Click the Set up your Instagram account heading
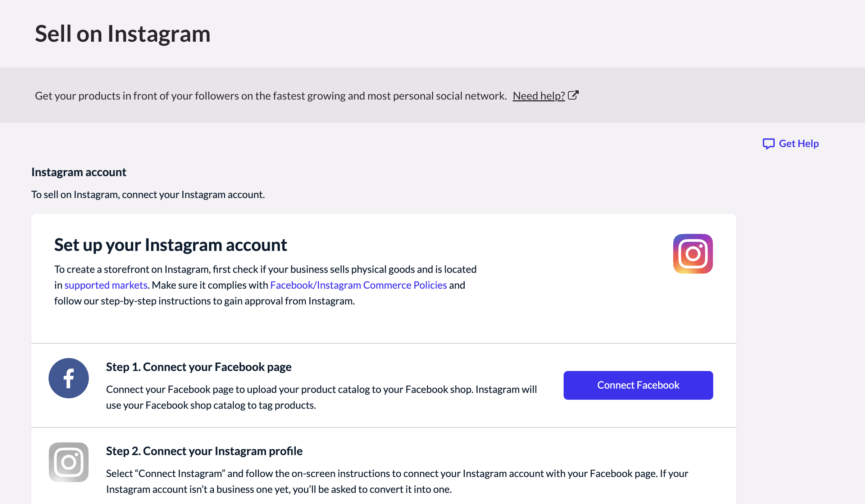Screen dimensions: 865x504 (x=170, y=245)
